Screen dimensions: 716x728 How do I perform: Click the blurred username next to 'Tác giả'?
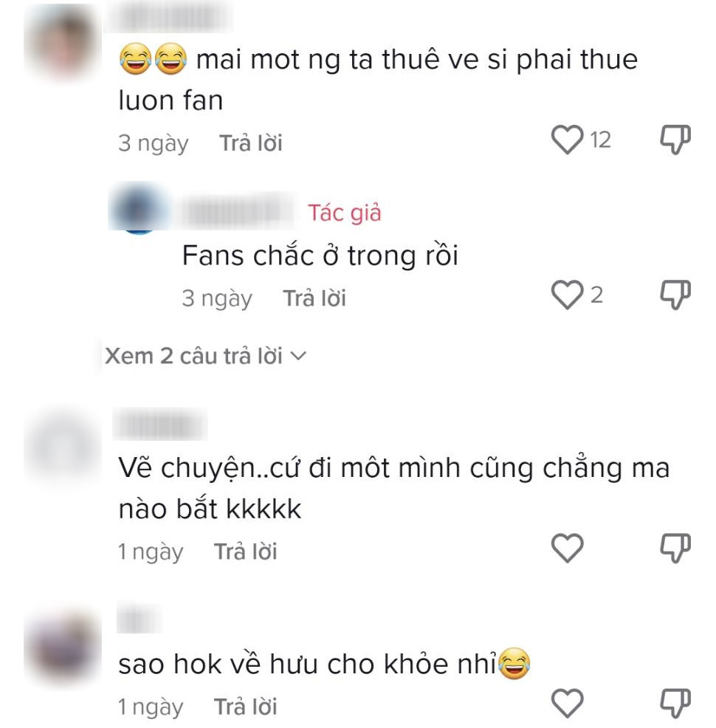pos(237,211)
